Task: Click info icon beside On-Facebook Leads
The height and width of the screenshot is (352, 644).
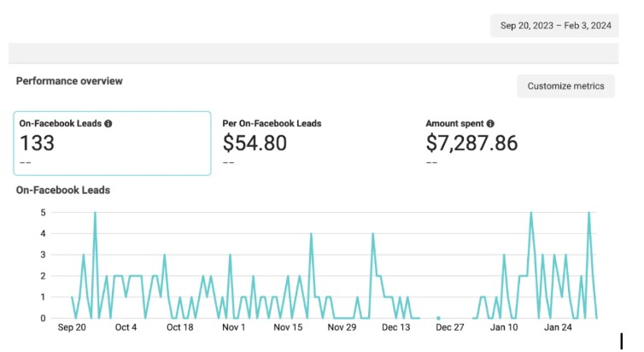Action: click(108, 124)
